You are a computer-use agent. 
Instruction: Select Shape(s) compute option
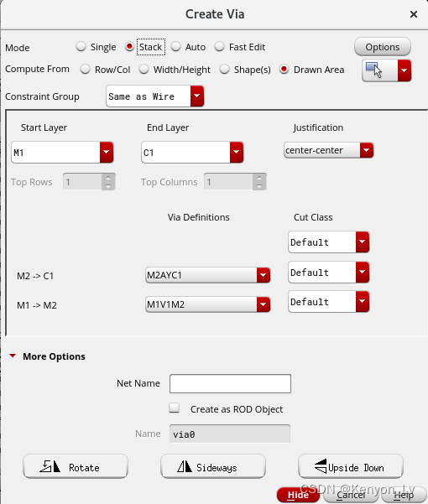[x=224, y=69]
